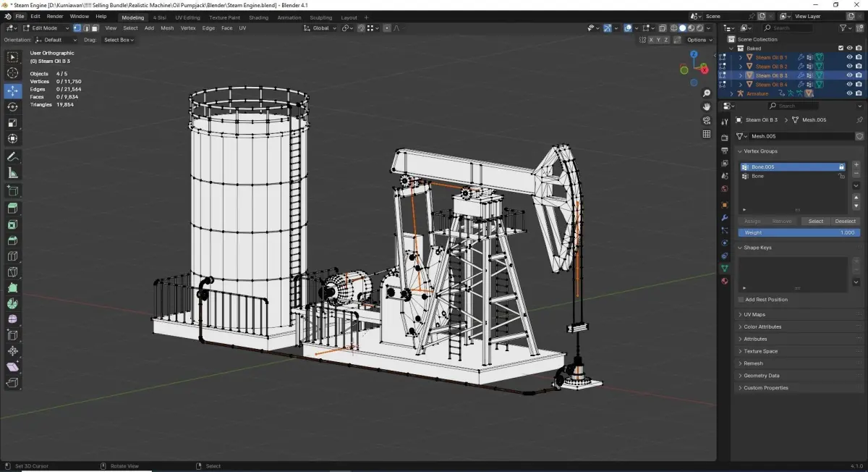Screen dimensions: 868x472
Task: Select the Measure tool
Action: [x=12, y=173]
